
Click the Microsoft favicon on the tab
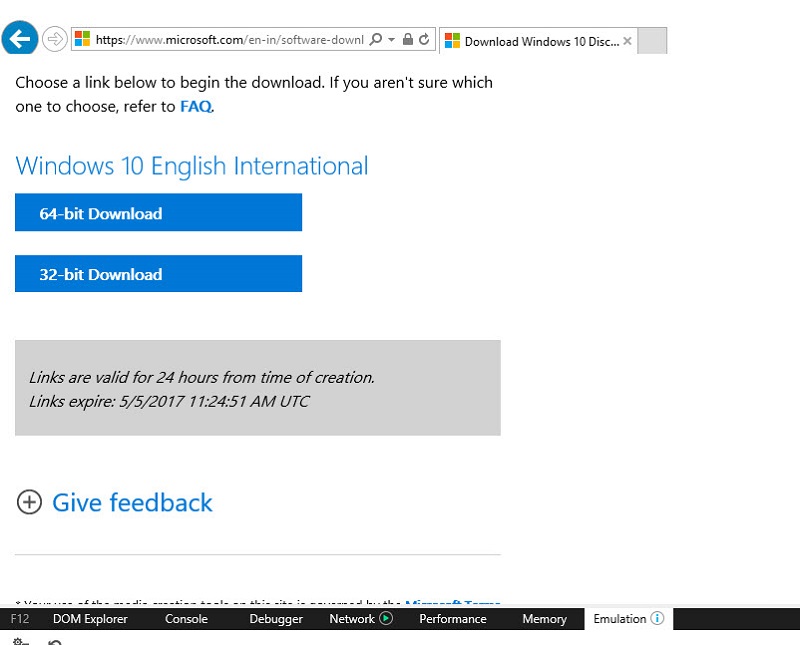[x=453, y=41]
